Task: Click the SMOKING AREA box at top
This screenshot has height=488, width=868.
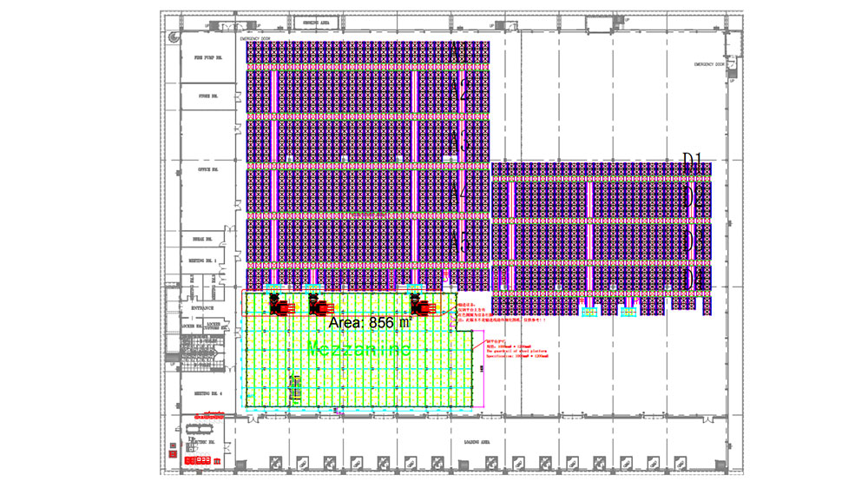Action: click(316, 23)
